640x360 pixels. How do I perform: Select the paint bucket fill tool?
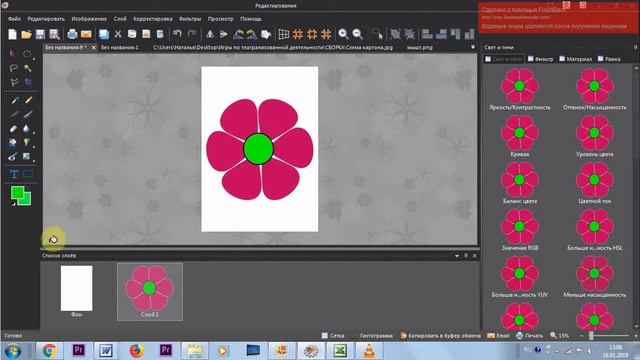tap(13, 142)
